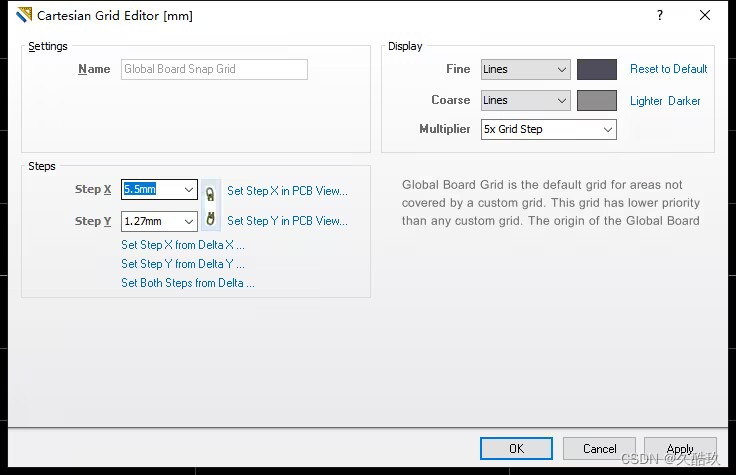
Task: Click the Lighter link
Action: pyautogui.click(x=646, y=101)
